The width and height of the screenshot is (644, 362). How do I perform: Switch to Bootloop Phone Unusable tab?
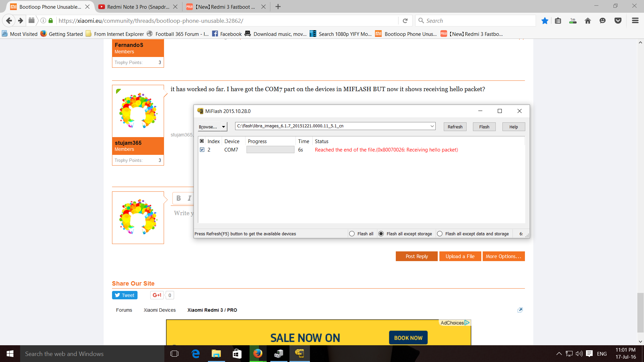(50, 7)
